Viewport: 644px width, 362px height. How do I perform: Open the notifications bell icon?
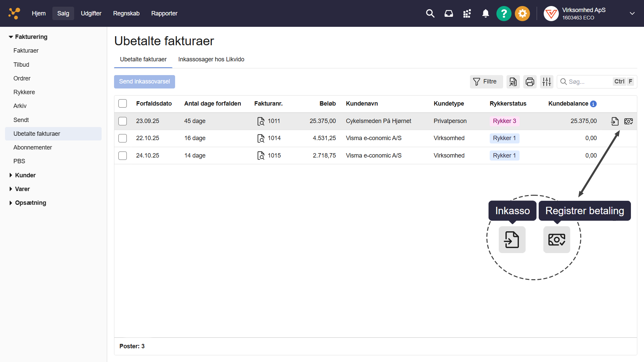pyautogui.click(x=485, y=14)
